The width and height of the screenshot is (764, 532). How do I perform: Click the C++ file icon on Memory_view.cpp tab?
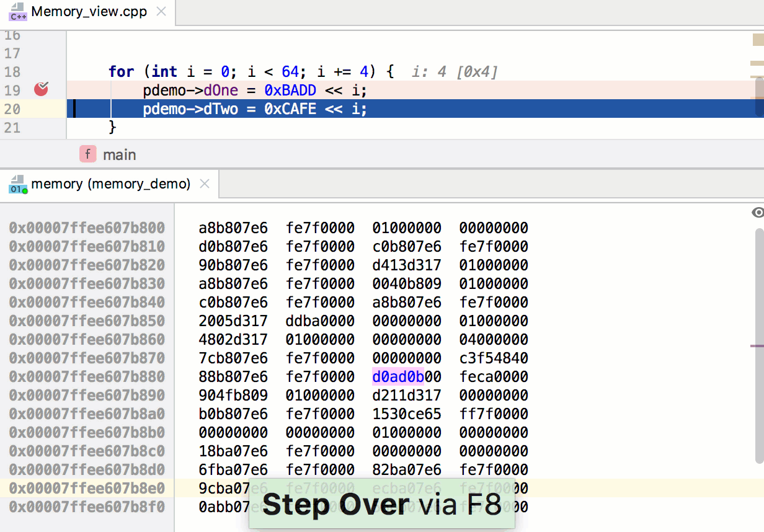pos(19,11)
